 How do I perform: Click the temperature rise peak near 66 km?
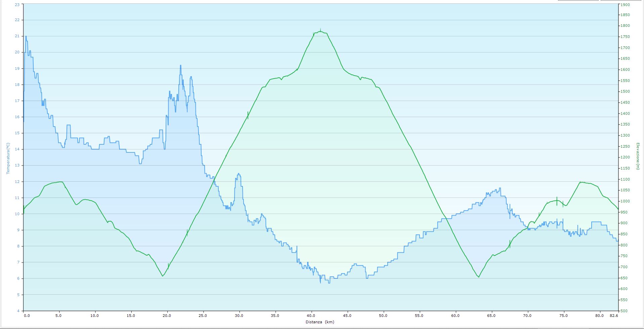(x=500, y=188)
